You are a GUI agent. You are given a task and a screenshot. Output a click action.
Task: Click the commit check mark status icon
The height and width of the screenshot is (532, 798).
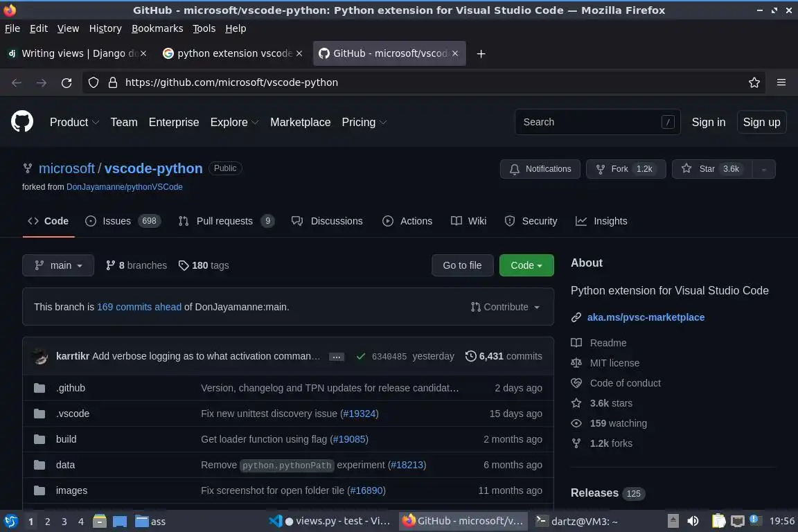360,356
